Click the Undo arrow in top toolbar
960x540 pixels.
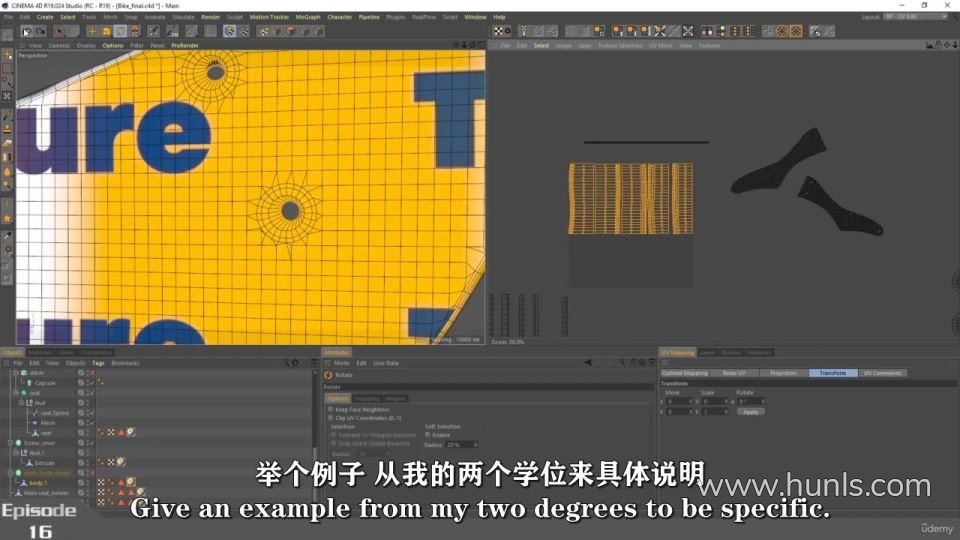pyautogui.click(x=26, y=31)
